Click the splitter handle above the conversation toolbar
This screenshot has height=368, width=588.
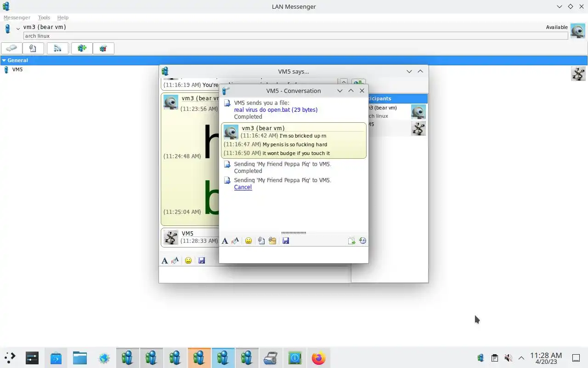click(x=294, y=233)
